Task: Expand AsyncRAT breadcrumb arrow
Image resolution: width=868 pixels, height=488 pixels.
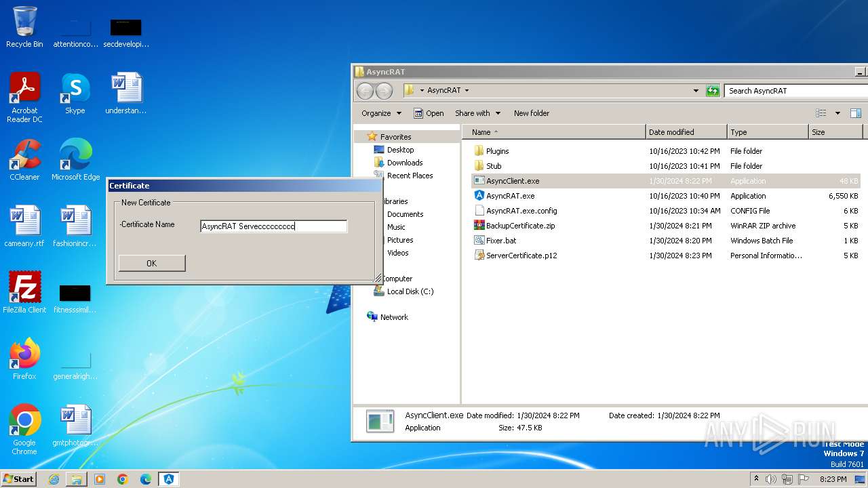Action: tap(467, 90)
